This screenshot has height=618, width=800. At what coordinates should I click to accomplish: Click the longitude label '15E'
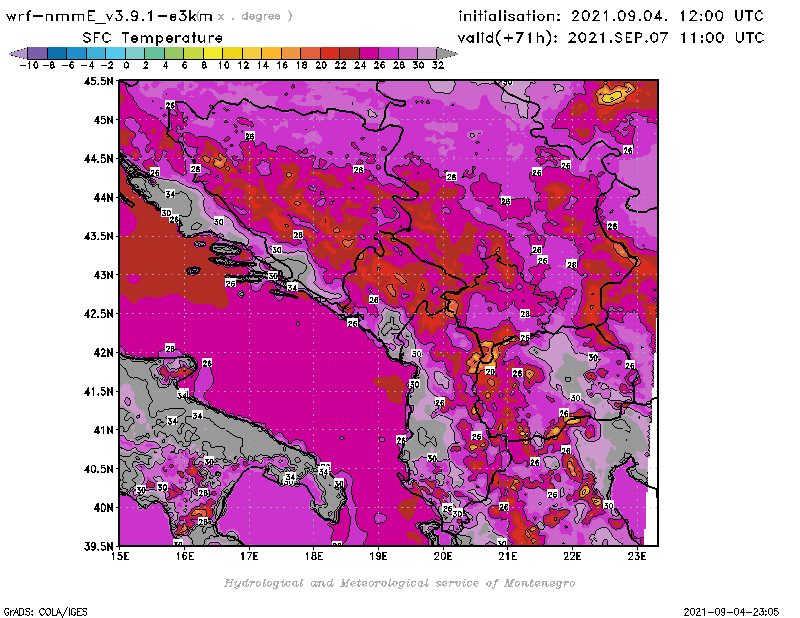(120, 556)
